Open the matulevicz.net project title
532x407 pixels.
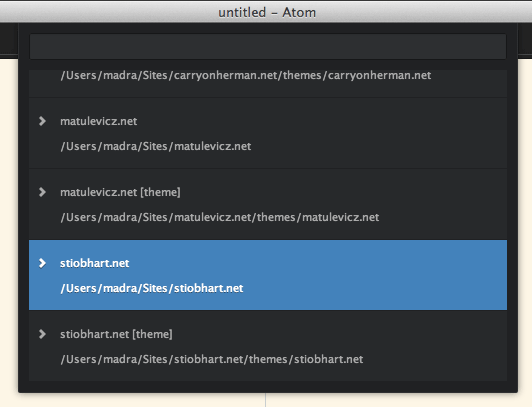(98, 121)
